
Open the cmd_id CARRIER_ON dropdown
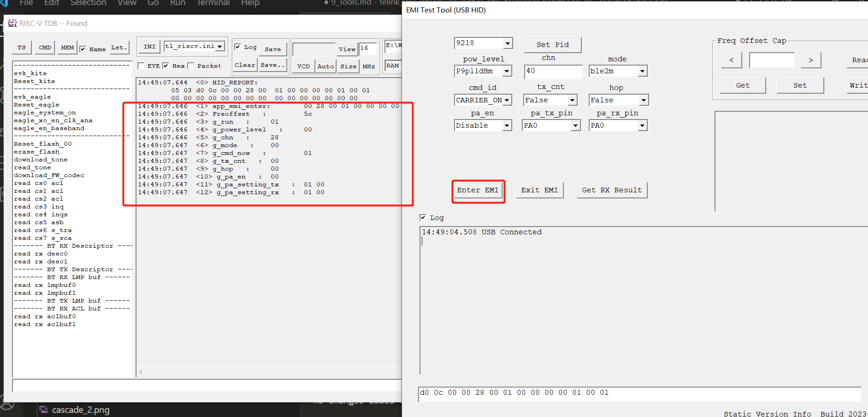507,100
